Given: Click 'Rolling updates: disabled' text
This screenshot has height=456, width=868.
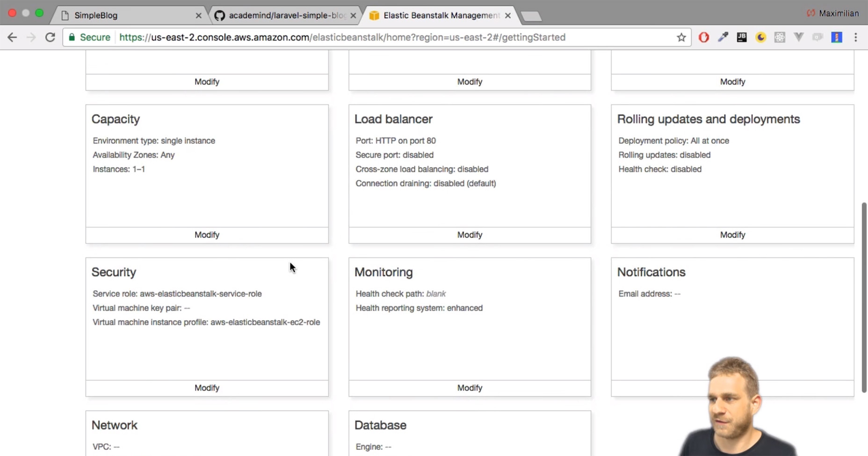Looking at the screenshot, I should coord(664,155).
